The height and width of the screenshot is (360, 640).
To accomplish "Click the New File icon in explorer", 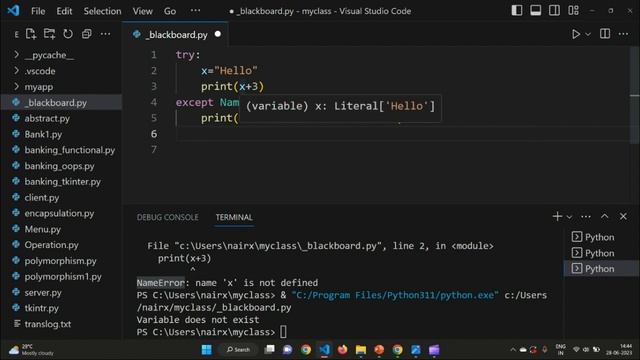I will [x=31, y=34].
